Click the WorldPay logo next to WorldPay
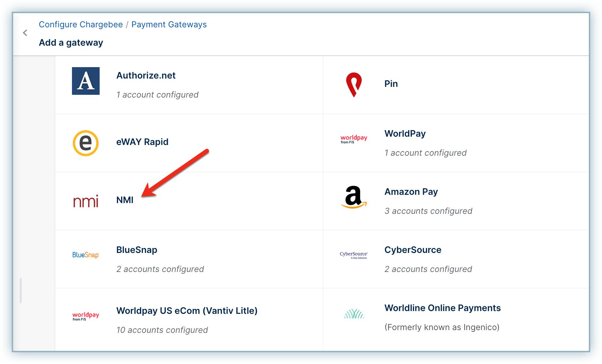 tap(354, 139)
